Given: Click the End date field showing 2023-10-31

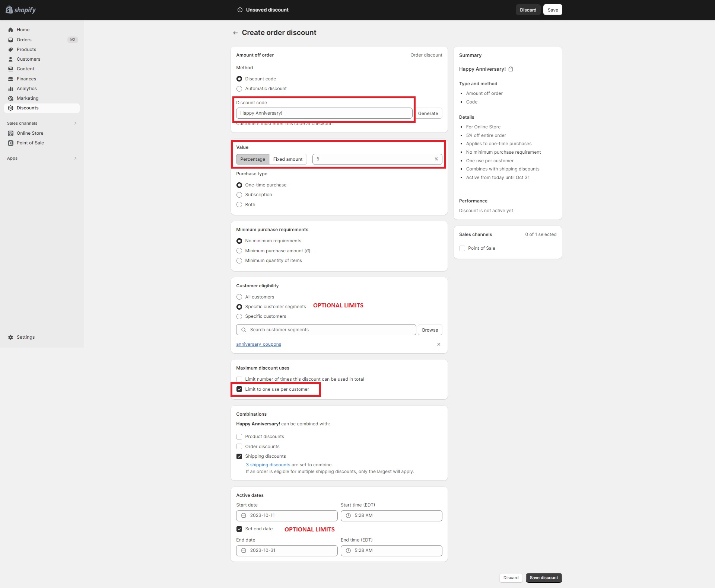Looking at the screenshot, I should tap(287, 550).
